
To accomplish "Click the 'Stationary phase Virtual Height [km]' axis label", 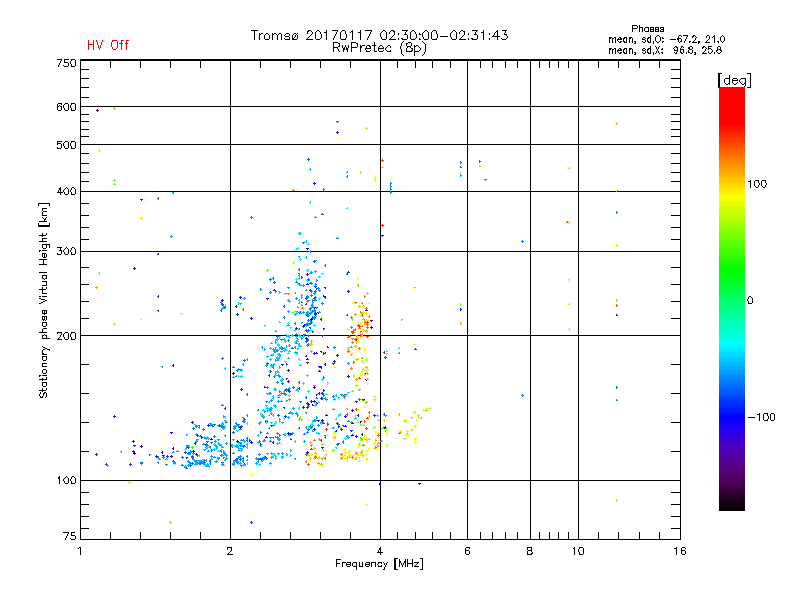I will pos(44,300).
